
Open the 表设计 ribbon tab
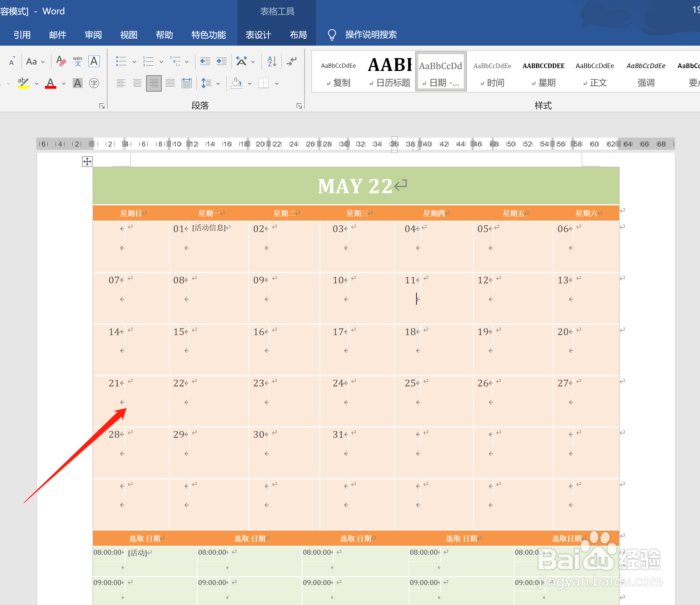[258, 35]
